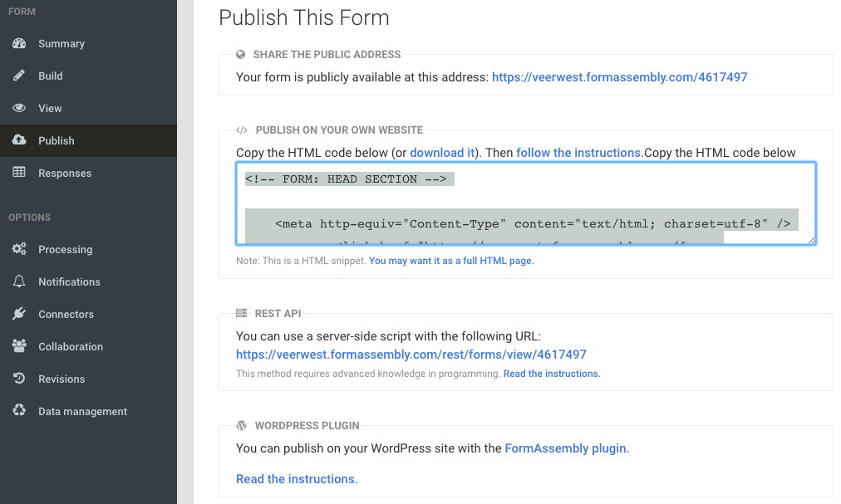Screen dimensions: 841x504
Task: Open the REST API forms view URL
Action: 411,355
